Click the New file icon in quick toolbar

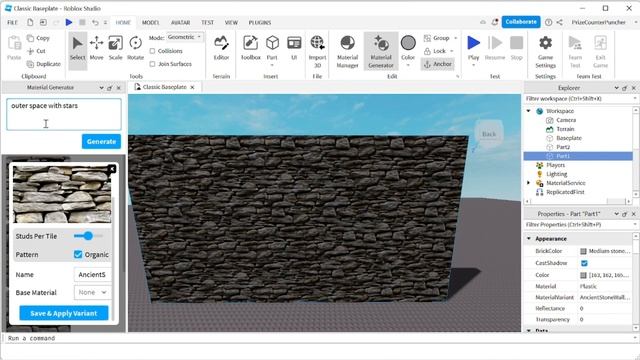[x=30, y=22]
